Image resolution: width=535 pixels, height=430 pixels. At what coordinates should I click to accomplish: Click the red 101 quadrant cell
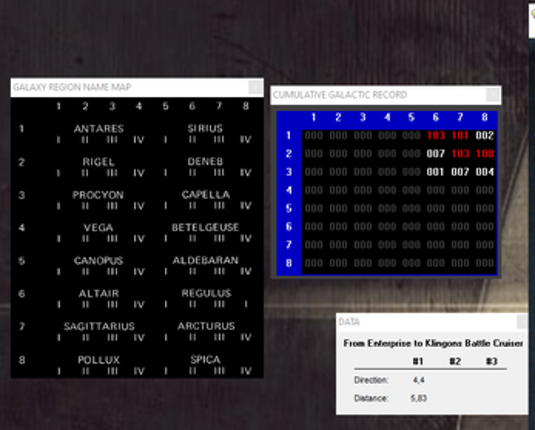point(460,135)
